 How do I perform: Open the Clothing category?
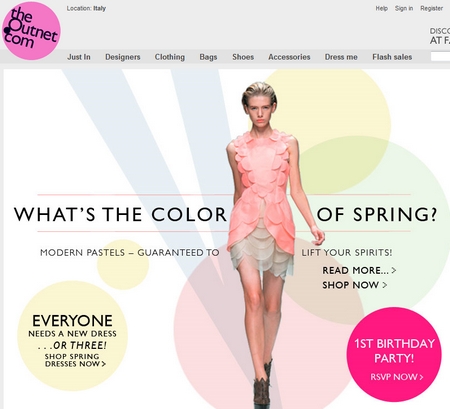(x=170, y=57)
